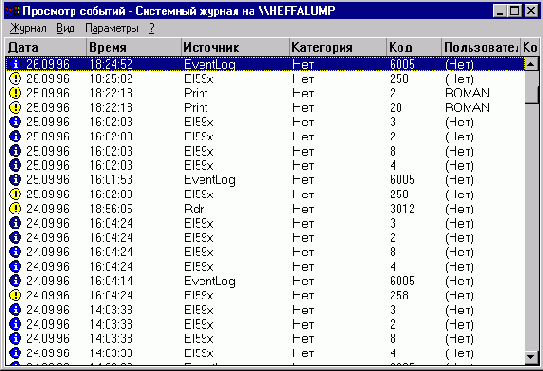
Task: Click info icon of 24.09.96 14:03:33 code 3 row
Action: click(x=15, y=309)
